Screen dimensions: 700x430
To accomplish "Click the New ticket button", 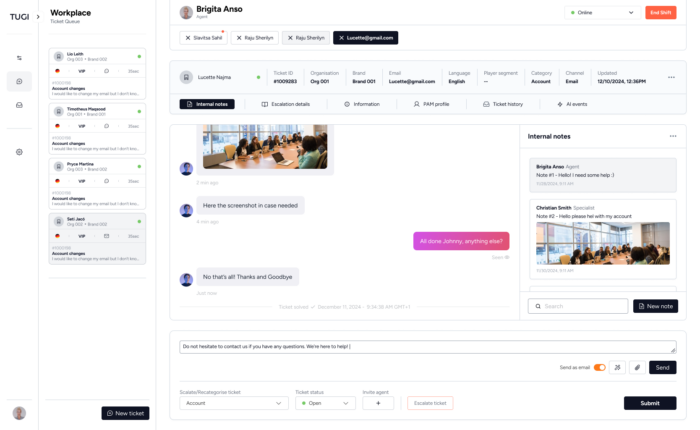I will tap(125, 413).
